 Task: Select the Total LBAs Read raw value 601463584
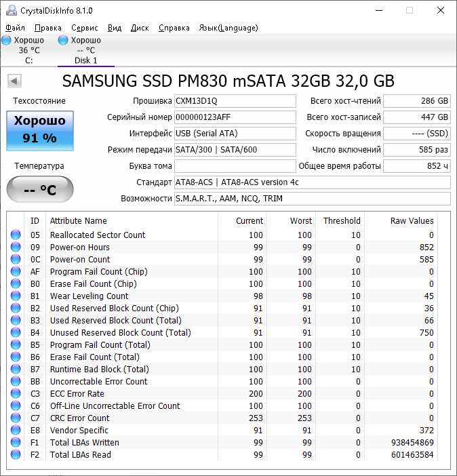412,455
